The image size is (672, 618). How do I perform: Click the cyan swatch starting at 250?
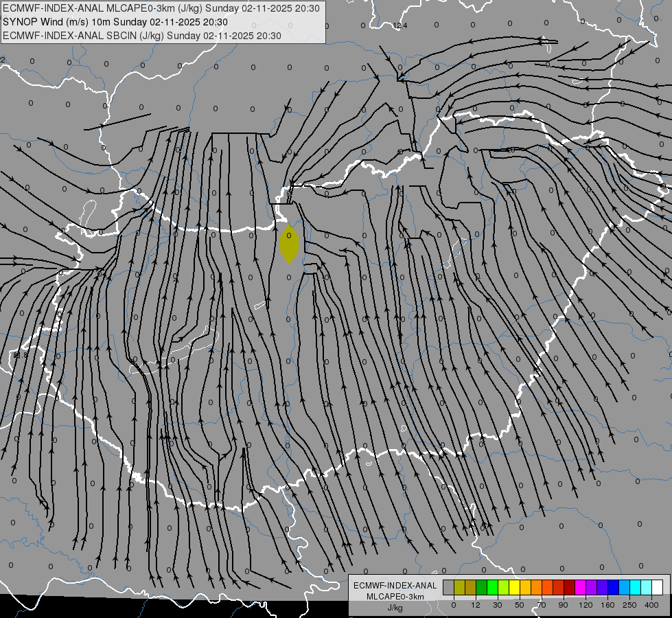(x=635, y=587)
